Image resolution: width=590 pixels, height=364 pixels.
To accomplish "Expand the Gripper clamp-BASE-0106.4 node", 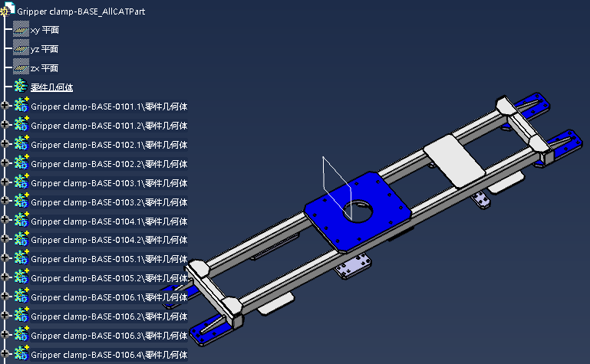I will [x=5, y=355].
